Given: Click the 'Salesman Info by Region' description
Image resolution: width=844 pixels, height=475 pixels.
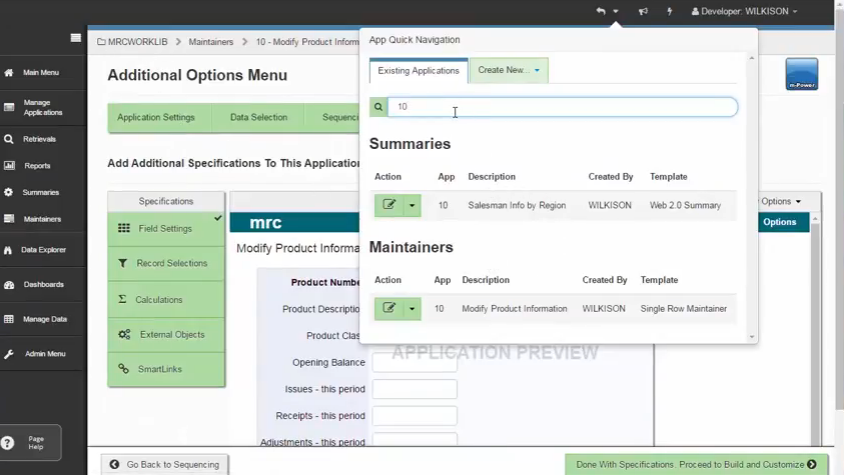Looking at the screenshot, I should pos(517,205).
